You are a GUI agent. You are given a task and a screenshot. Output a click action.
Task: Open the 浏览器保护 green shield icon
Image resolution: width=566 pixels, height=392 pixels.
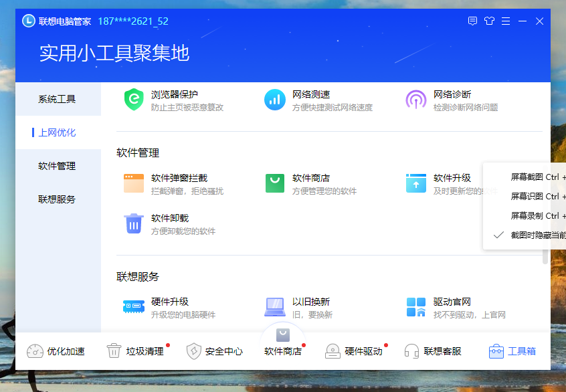click(x=134, y=99)
